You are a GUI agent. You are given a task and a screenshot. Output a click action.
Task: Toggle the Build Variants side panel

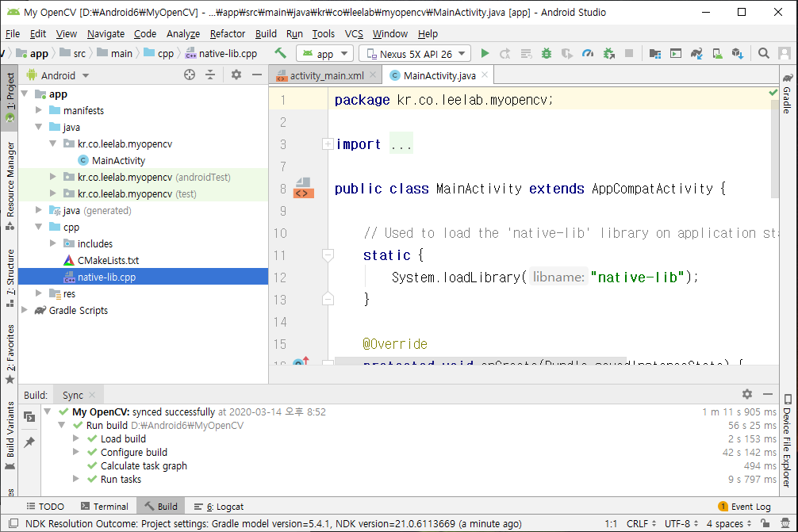tap(10, 430)
